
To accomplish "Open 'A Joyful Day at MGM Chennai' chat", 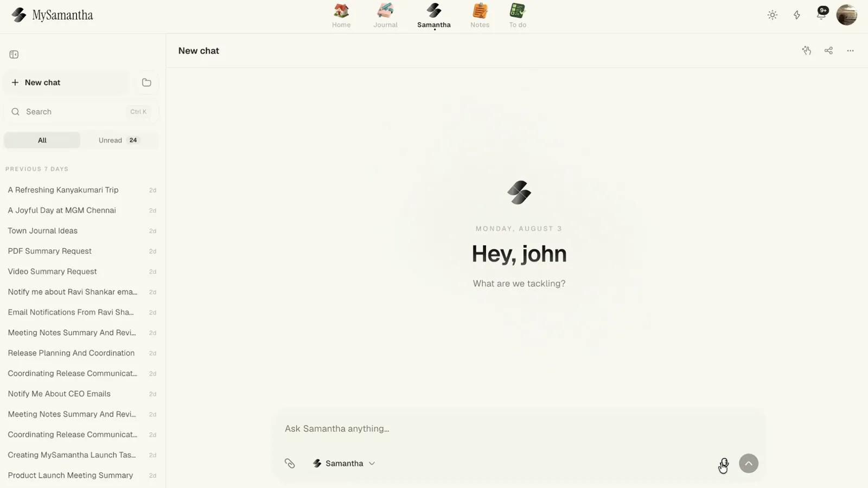I will pyautogui.click(x=81, y=210).
